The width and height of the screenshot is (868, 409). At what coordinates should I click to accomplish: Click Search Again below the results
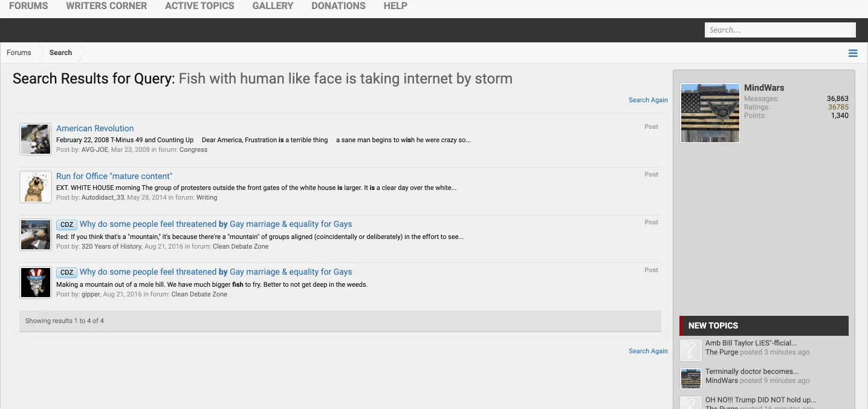tap(648, 351)
